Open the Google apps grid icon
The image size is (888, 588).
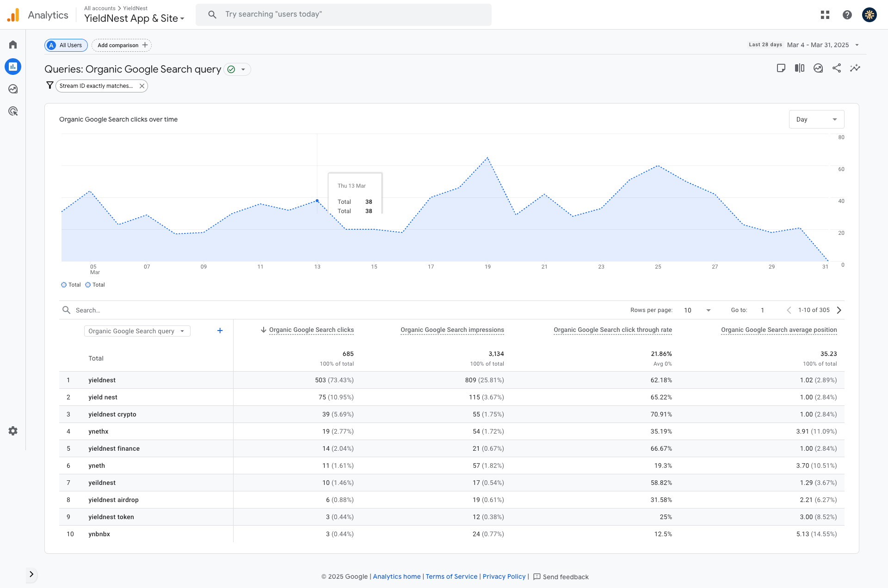[825, 15]
